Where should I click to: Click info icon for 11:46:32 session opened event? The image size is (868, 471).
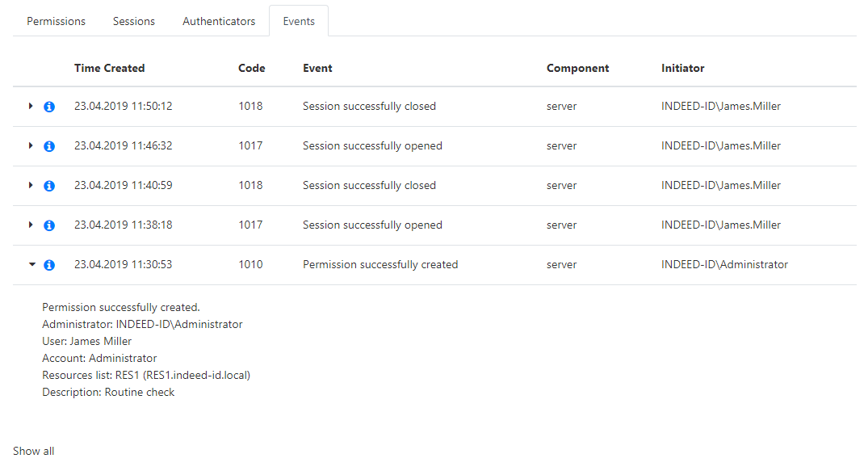pyautogui.click(x=49, y=146)
